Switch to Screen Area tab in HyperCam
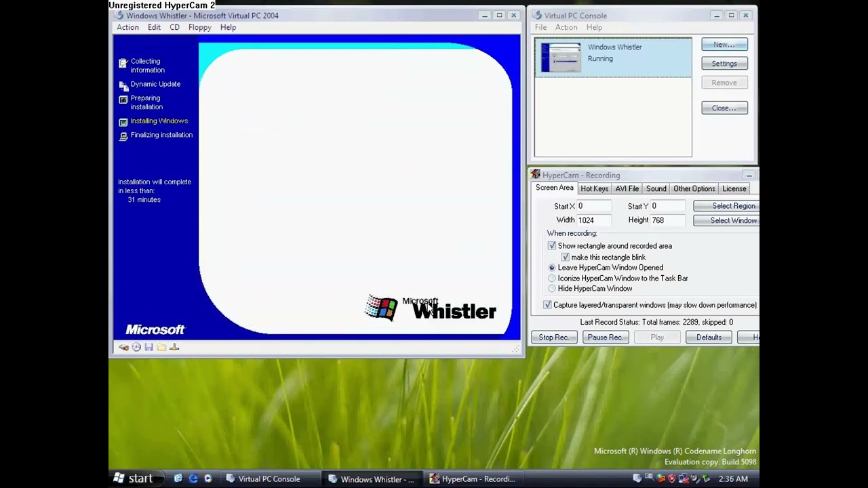The image size is (868, 488). [x=554, y=188]
